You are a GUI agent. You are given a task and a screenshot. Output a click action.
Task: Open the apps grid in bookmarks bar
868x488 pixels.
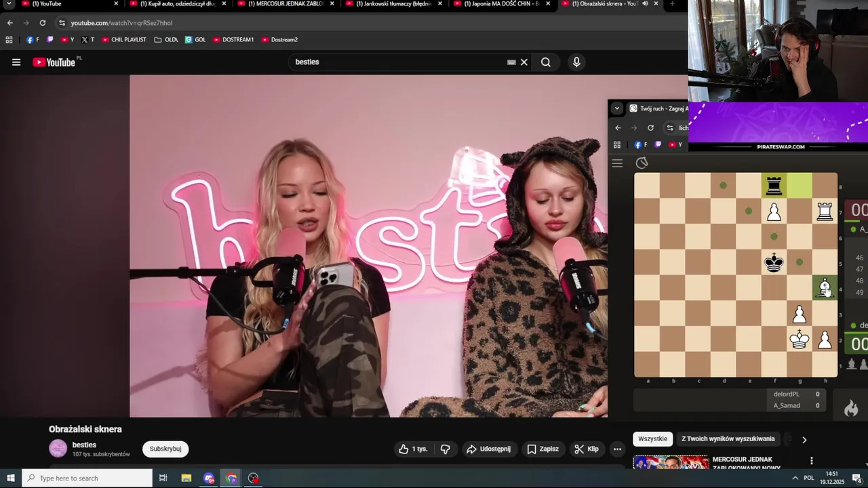click(x=9, y=40)
